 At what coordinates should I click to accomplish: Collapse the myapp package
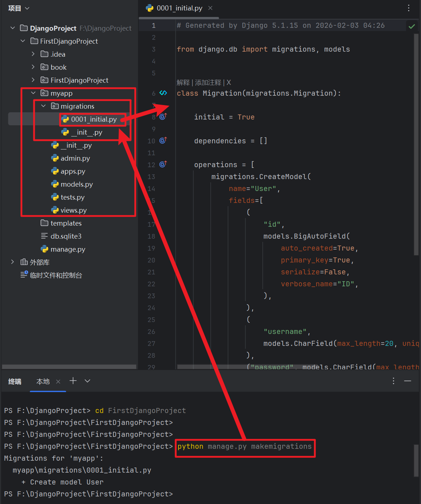33,93
